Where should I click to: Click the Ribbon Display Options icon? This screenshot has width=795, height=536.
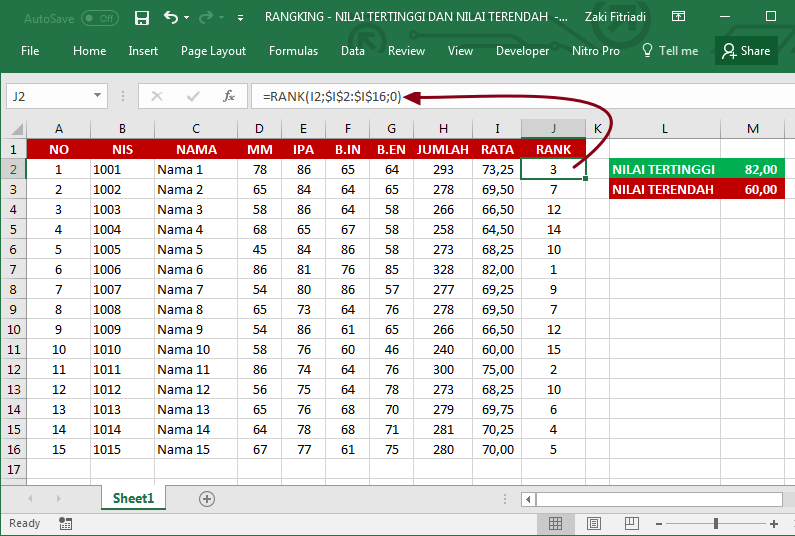click(x=678, y=16)
